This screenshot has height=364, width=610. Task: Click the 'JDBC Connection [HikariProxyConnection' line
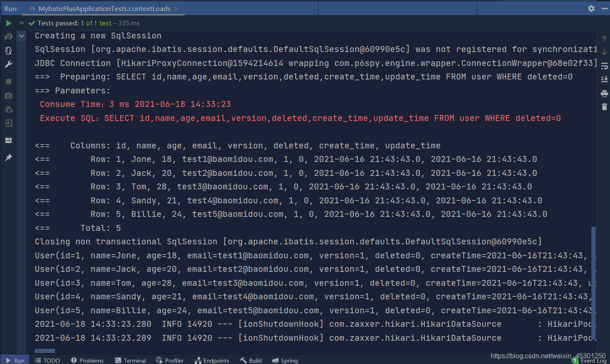[316, 63]
